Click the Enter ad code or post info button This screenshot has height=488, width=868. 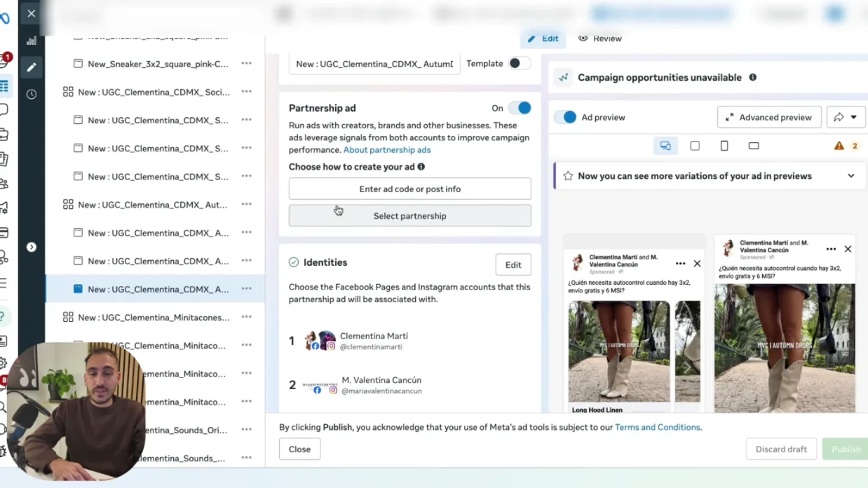[410, 189]
